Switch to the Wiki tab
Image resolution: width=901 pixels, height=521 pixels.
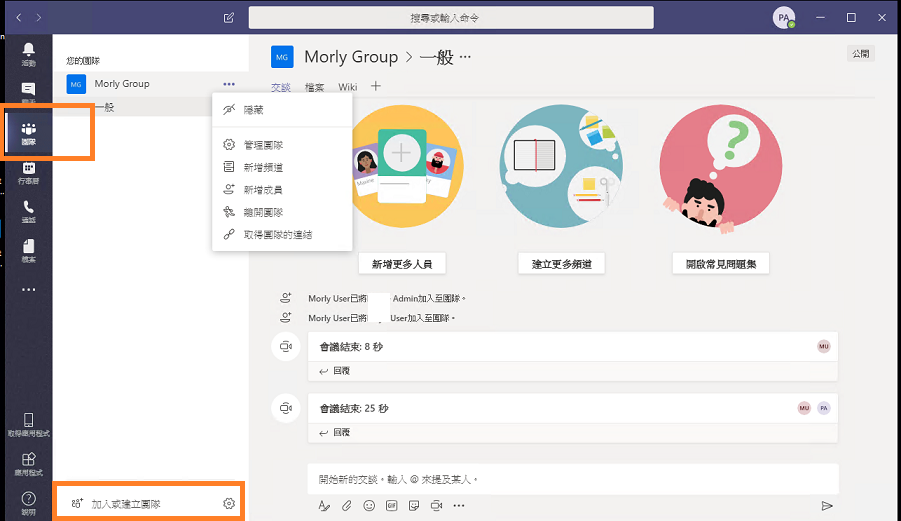[x=348, y=87]
